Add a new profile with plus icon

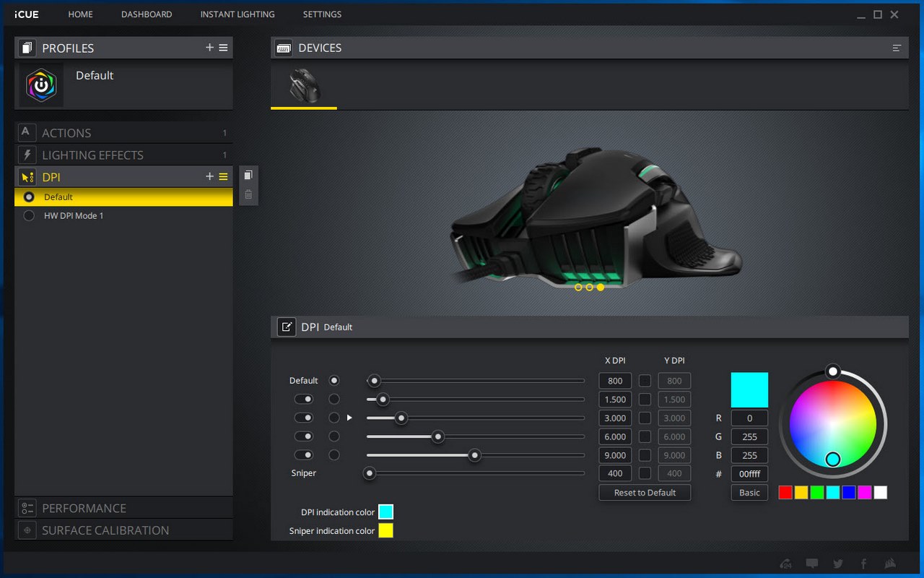209,48
